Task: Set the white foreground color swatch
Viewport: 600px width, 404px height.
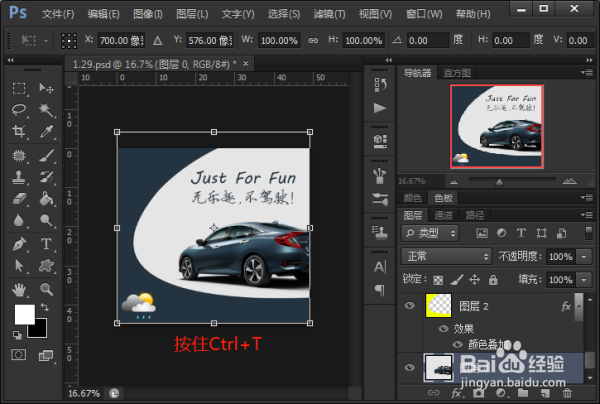Action: pyautogui.click(x=22, y=313)
